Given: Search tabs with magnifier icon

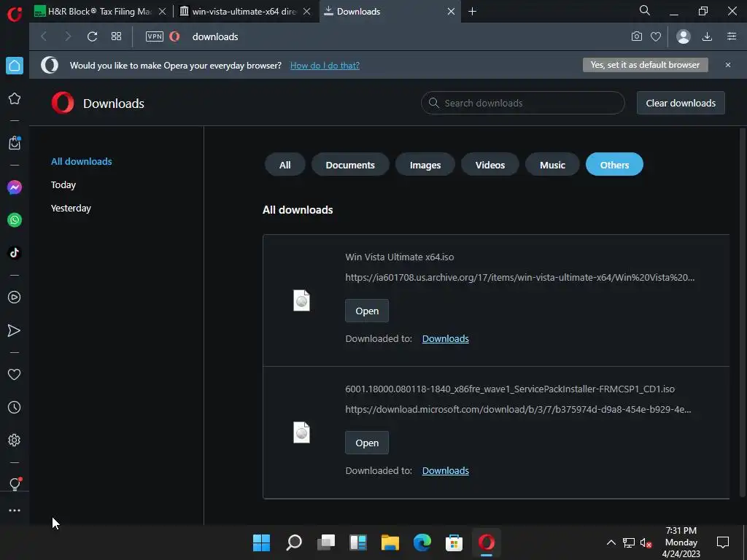Looking at the screenshot, I should [x=645, y=10].
